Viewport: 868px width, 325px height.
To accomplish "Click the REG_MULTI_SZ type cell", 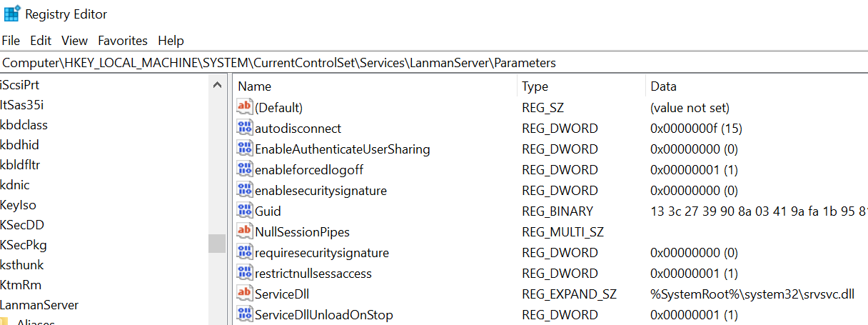I will [x=562, y=232].
